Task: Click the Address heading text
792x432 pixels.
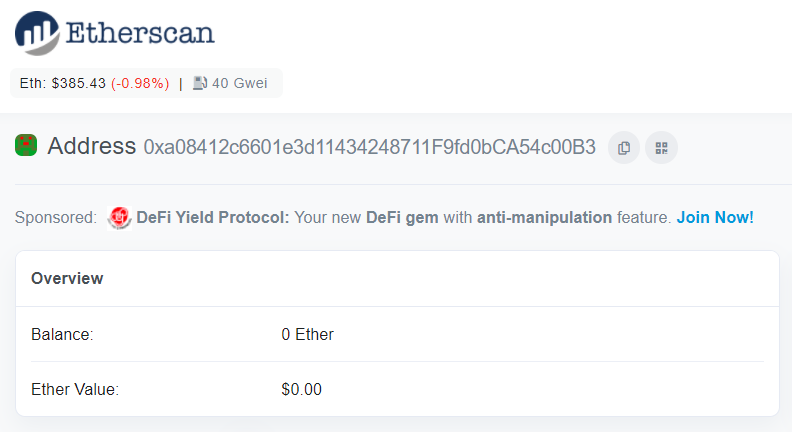Action: (91, 146)
